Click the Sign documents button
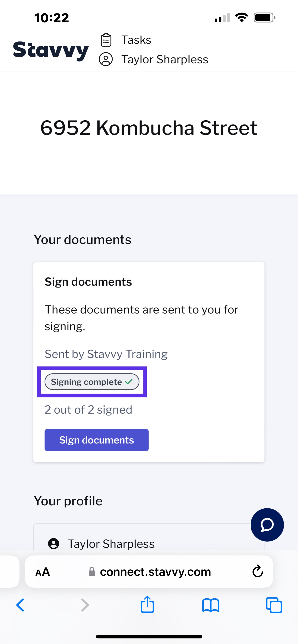This screenshot has width=298, height=644. coord(97,440)
